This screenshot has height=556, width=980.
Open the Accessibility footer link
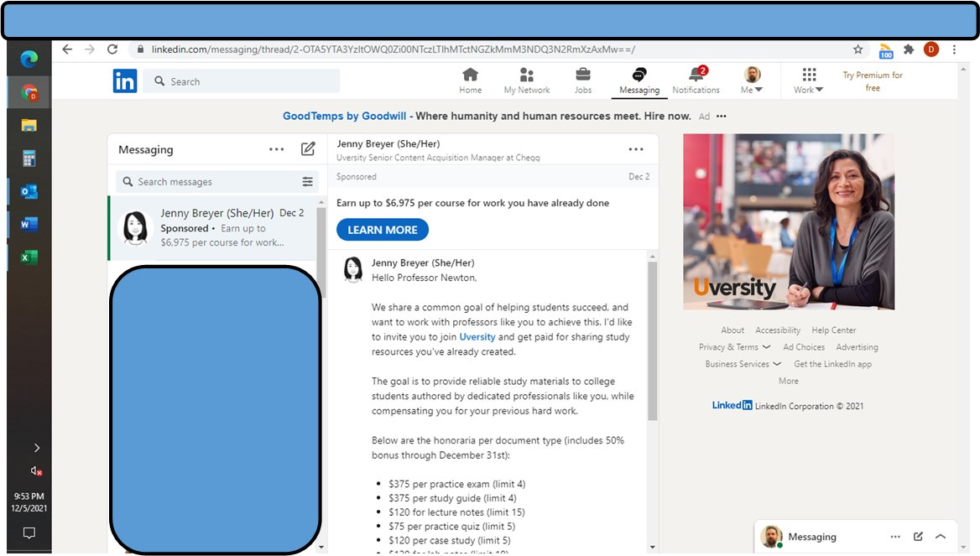(778, 330)
